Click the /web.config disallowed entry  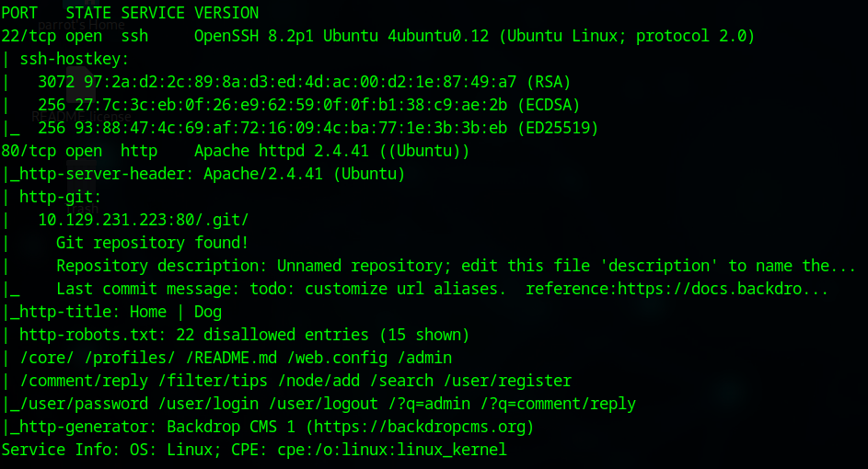(x=337, y=358)
